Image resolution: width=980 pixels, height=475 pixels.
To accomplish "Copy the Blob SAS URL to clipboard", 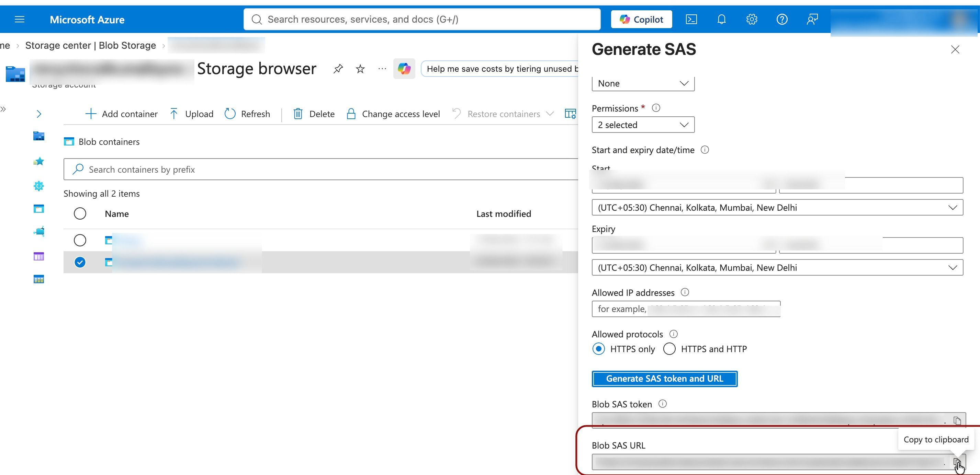I will (x=957, y=462).
